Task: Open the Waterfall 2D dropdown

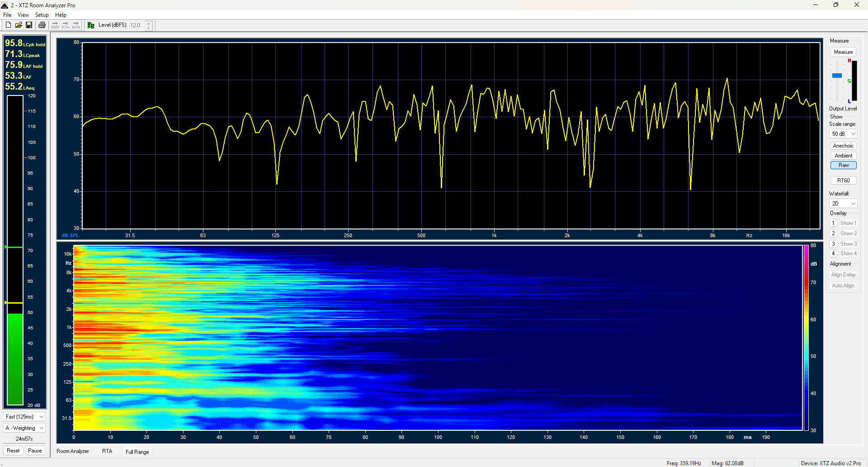Action: pyautogui.click(x=844, y=204)
